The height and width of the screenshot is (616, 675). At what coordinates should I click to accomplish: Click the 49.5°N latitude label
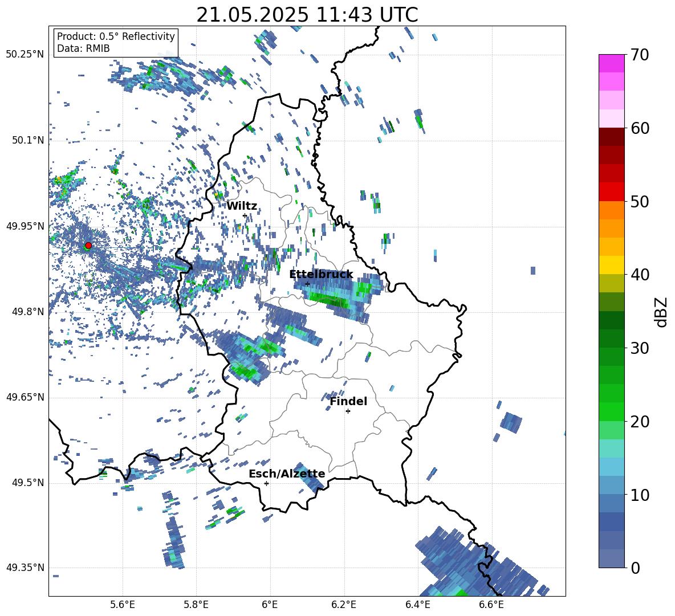pos(27,483)
